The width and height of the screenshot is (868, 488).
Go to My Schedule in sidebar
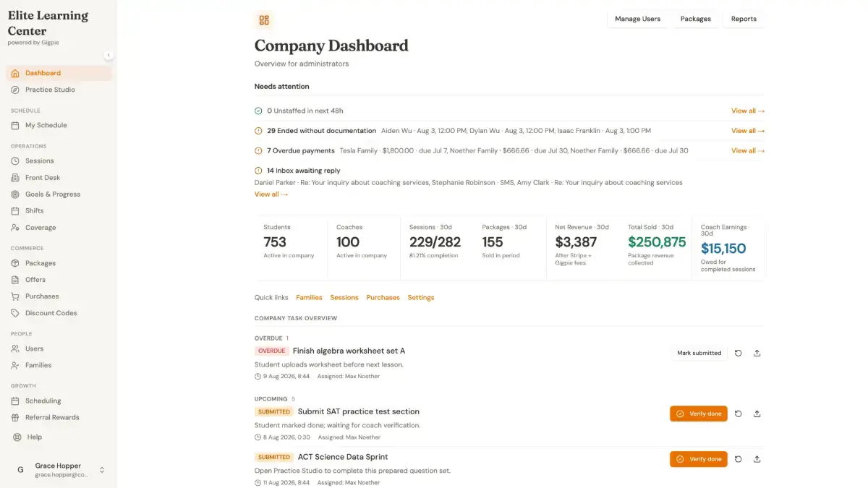point(59,125)
